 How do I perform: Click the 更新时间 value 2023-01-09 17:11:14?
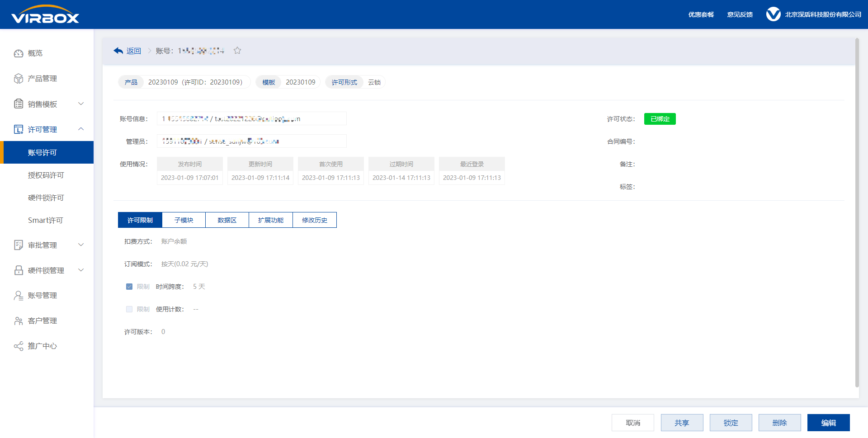(x=260, y=178)
